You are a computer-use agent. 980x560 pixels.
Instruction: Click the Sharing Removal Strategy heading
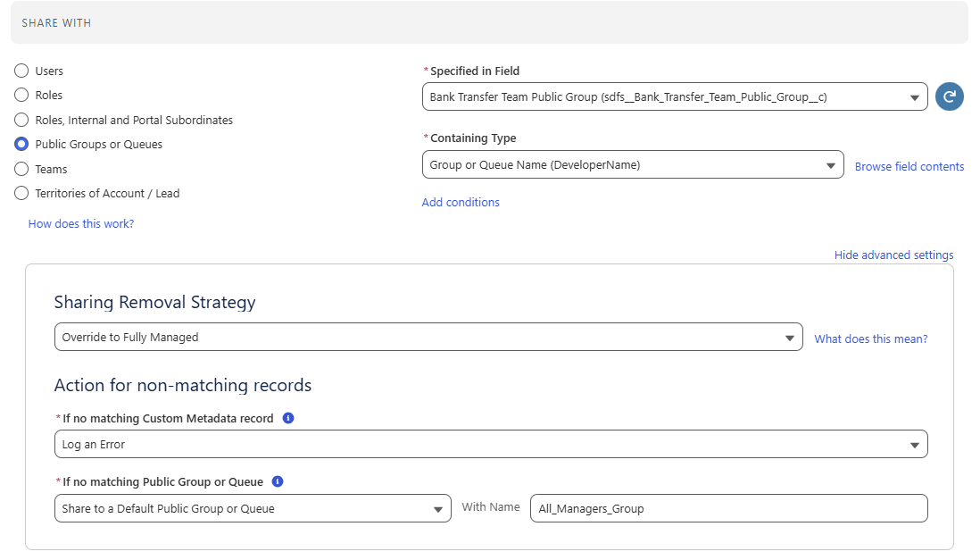pos(155,302)
